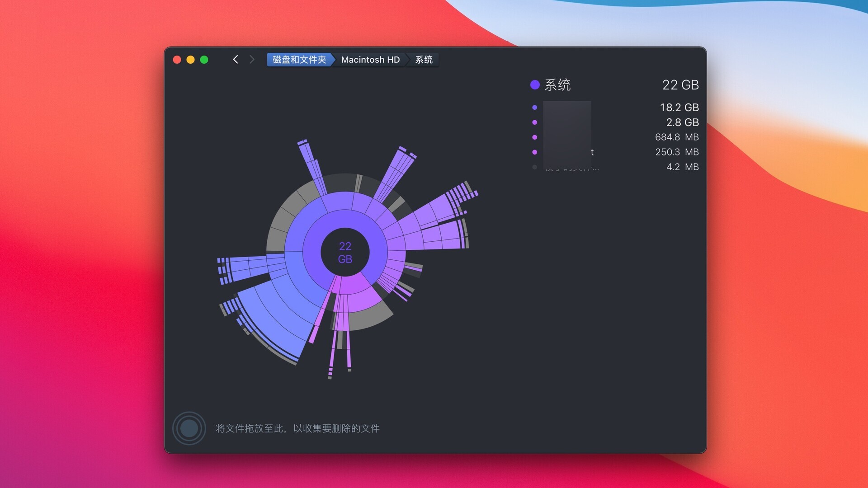Go back with the left arrow
This screenshot has height=488, width=868.
click(235, 60)
